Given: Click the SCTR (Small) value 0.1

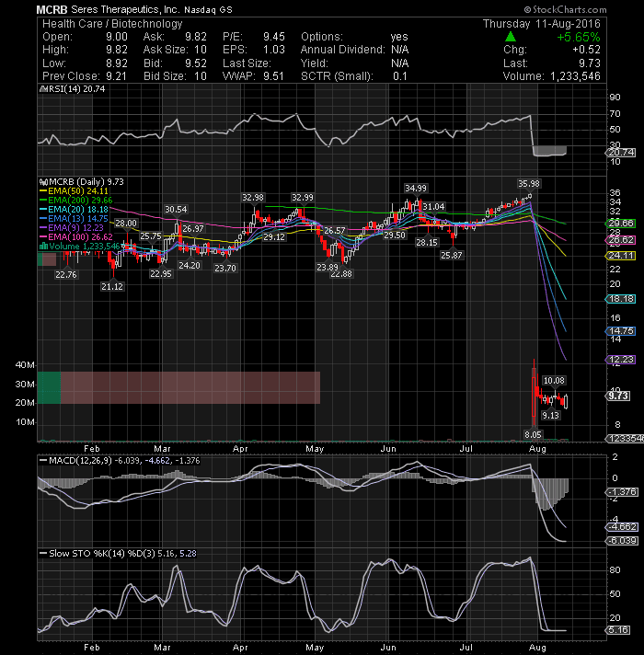Looking at the screenshot, I should pyautogui.click(x=400, y=76).
